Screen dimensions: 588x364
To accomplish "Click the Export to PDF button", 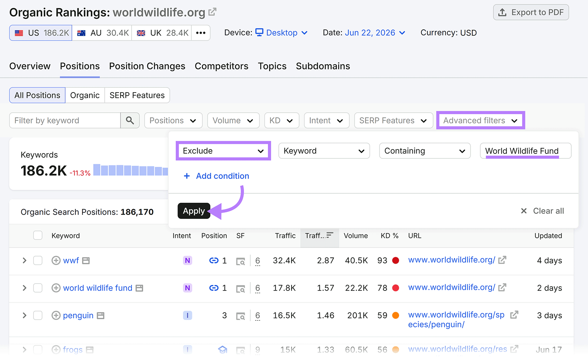I will [x=531, y=12].
